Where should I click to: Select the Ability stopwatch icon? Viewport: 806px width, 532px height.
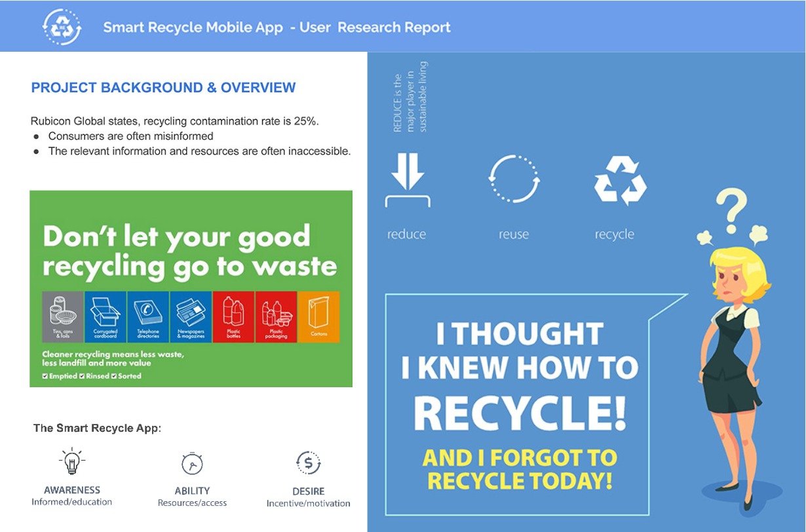click(x=193, y=464)
